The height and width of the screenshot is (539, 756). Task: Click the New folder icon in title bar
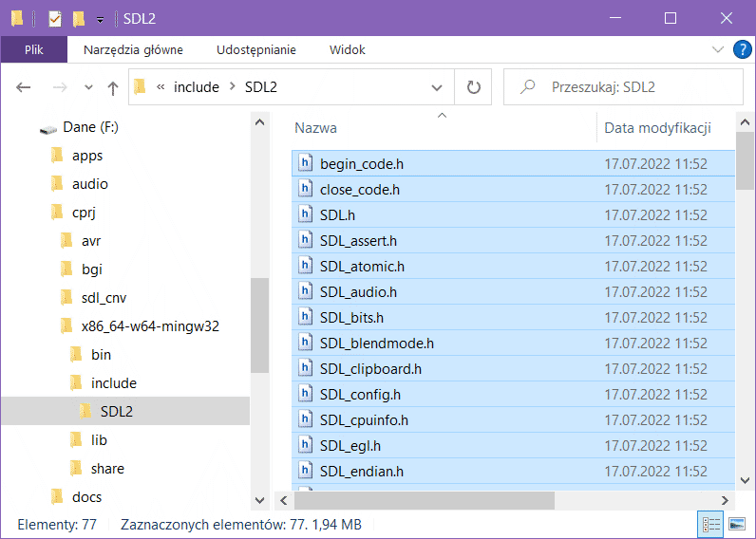tap(79, 18)
